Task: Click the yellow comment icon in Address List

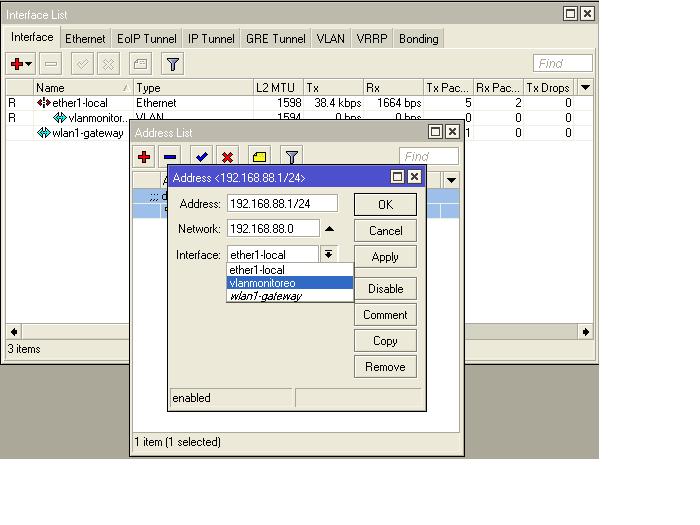Action: point(260,157)
